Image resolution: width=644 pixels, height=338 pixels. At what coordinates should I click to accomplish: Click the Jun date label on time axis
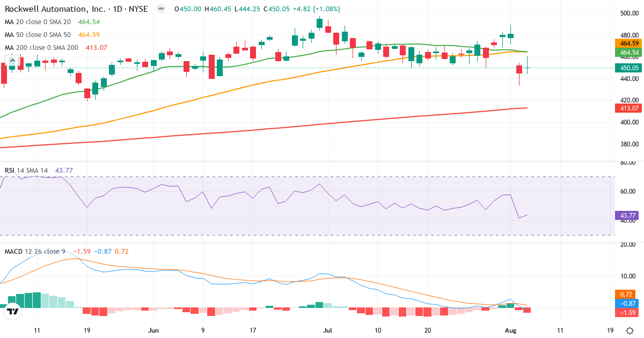click(153, 330)
